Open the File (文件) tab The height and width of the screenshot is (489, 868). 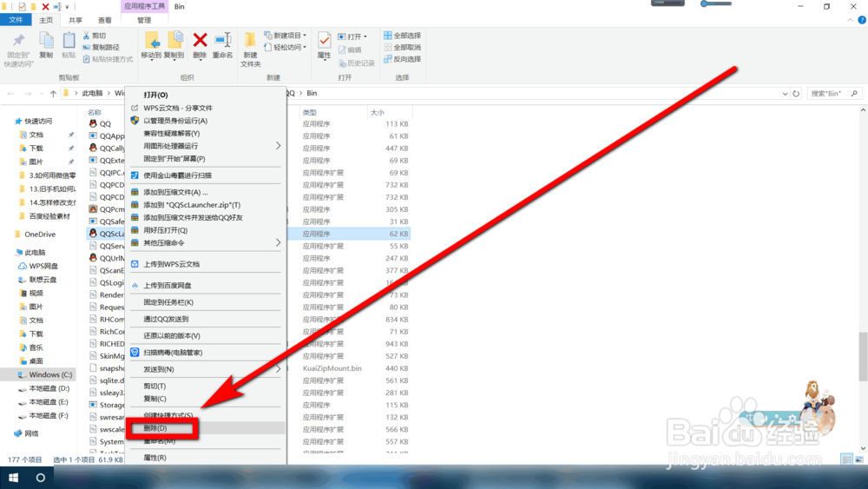[x=16, y=20]
